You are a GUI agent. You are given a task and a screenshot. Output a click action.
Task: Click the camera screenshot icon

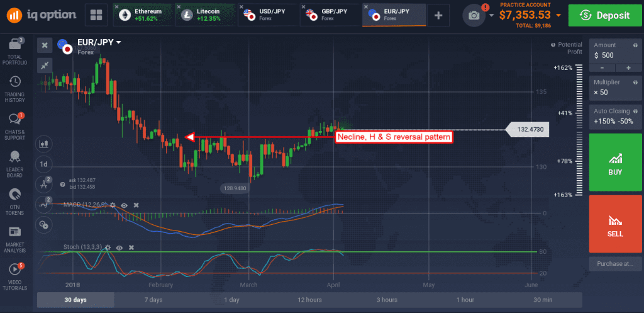click(474, 15)
